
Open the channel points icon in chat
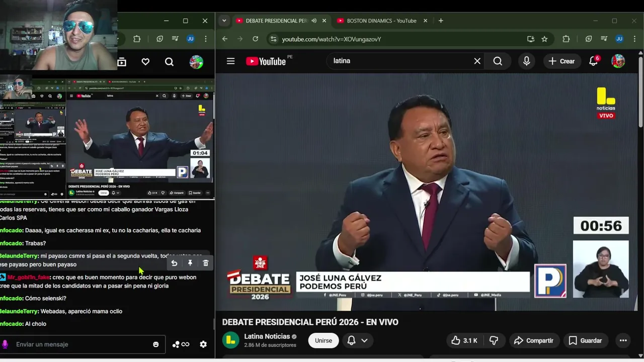181,344
